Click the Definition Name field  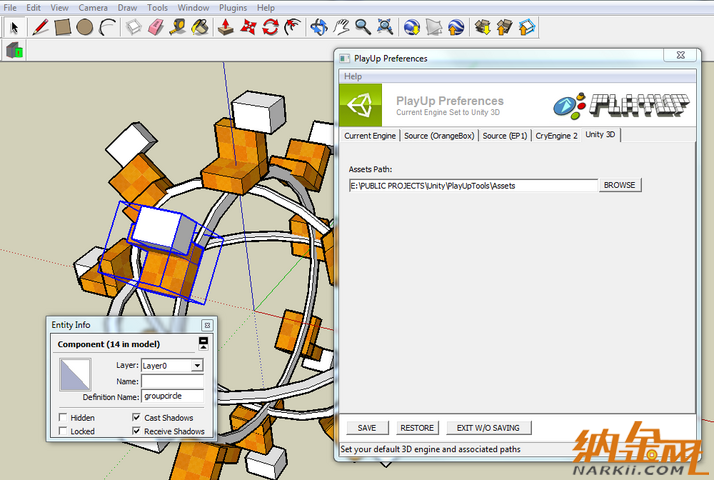click(172, 396)
